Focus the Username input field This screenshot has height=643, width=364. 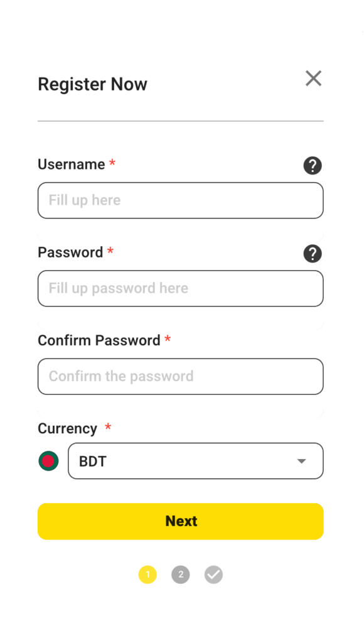[x=180, y=200]
